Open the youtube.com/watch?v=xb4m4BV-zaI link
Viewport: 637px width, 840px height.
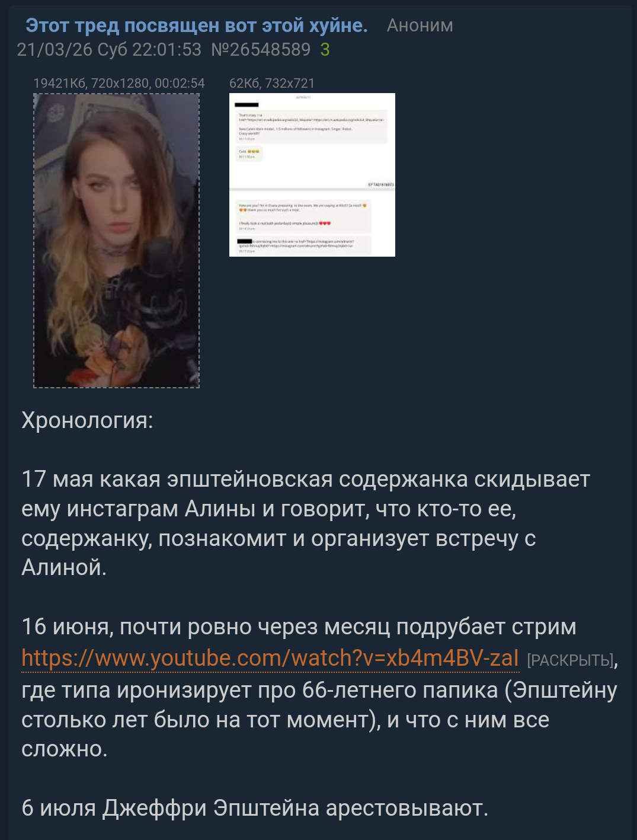click(x=270, y=658)
